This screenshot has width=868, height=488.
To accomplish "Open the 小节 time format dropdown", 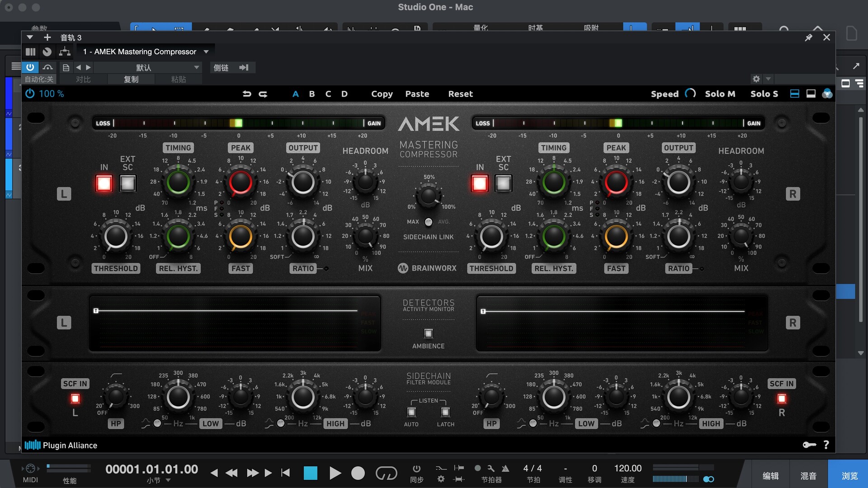I will [x=168, y=480].
